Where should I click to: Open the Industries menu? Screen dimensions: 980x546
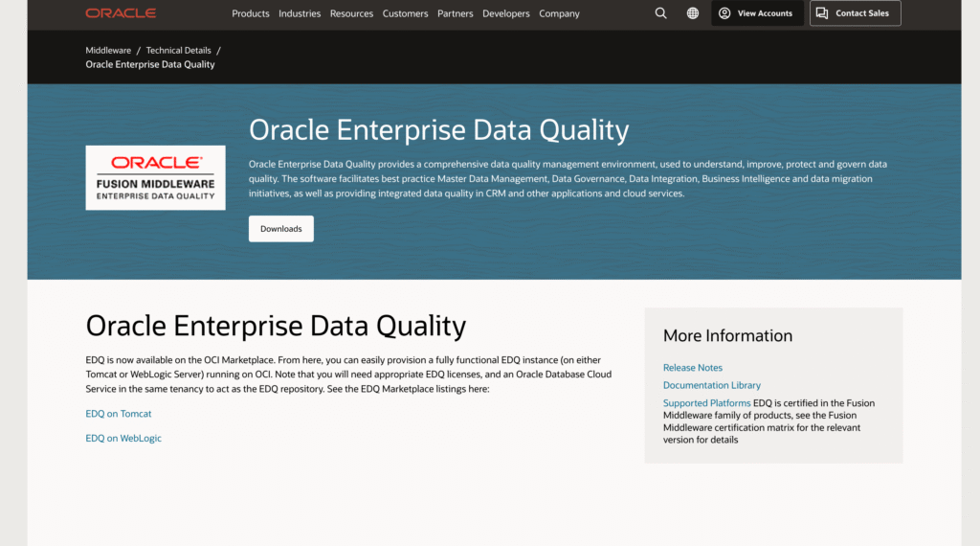pyautogui.click(x=300, y=13)
